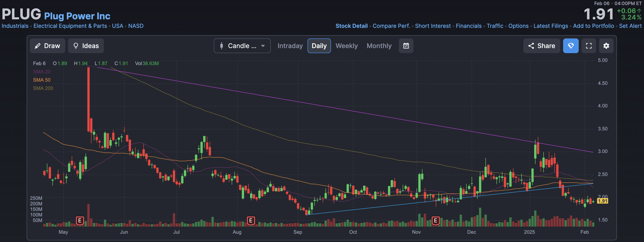The width and height of the screenshot is (644, 242).
Task: Open the Traffic link
Action: 495,26
